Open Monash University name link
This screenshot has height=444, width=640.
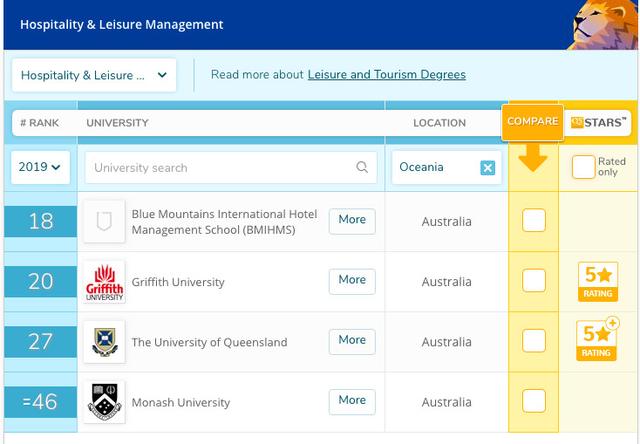(181, 402)
